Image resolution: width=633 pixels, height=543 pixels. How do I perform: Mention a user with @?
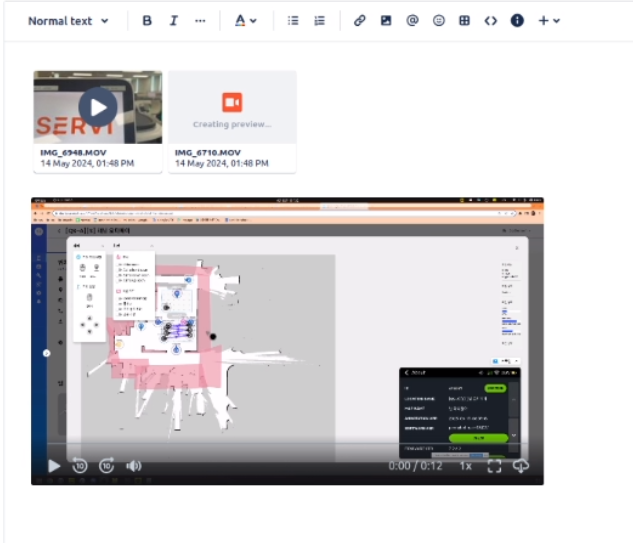point(412,21)
